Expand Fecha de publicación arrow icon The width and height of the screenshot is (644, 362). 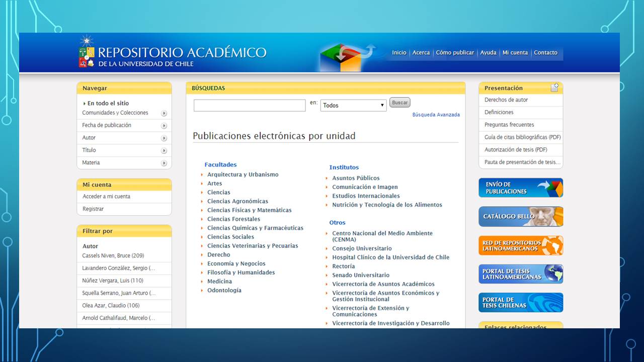pos(164,126)
